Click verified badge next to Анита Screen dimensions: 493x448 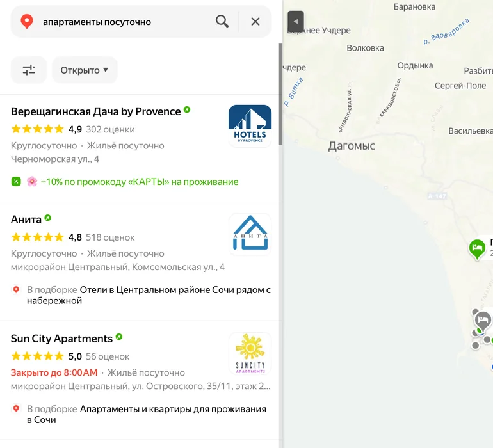pyautogui.click(x=47, y=218)
